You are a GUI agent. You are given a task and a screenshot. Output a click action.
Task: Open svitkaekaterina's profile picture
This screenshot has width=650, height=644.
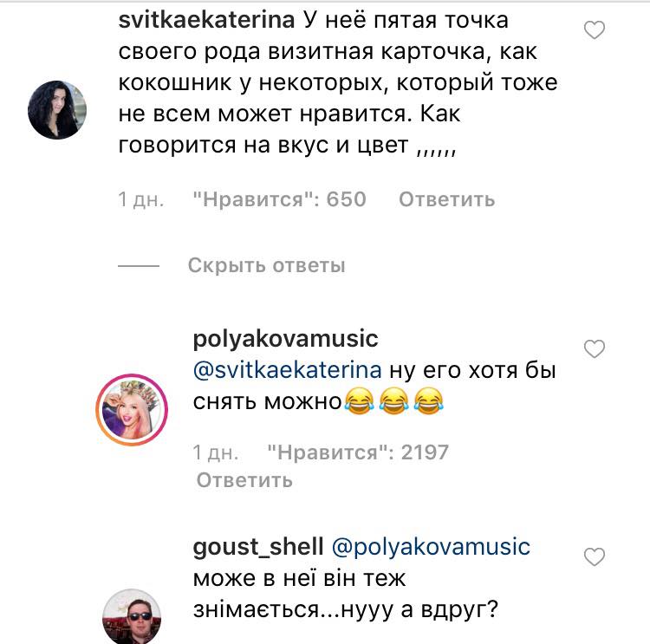(x=57, y=110)
